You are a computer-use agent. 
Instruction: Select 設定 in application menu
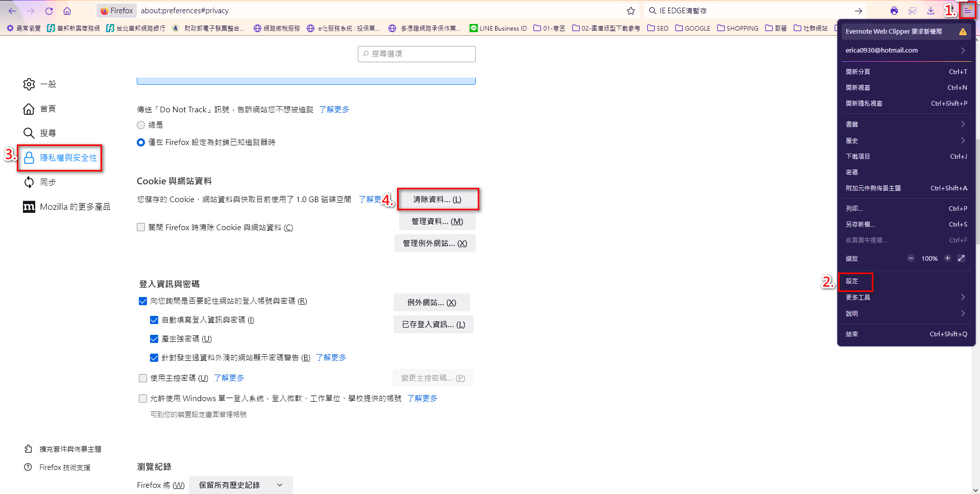coord(906,281)
